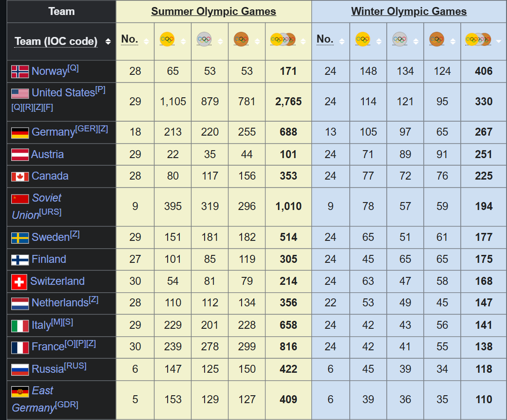Click the Switzerland flag icon
The width and height of the screenshot is (507, 420).
coord(19,282)
